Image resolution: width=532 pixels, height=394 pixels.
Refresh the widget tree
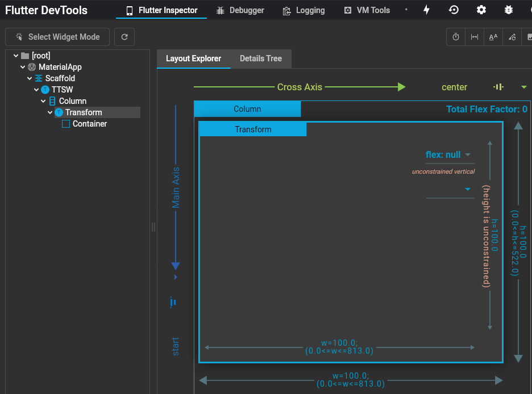coord(124,37)
